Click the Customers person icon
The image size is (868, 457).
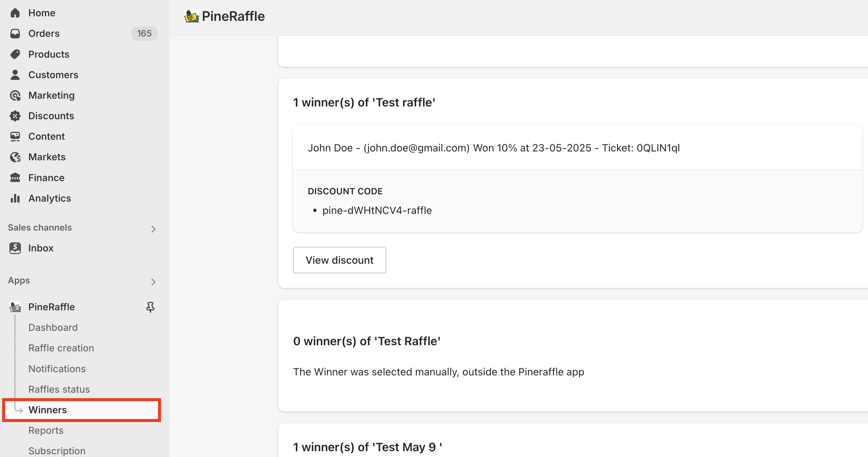pos(15,75)
